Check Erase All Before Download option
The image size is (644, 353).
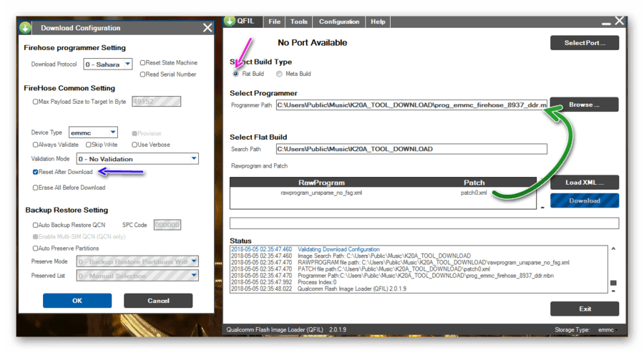pos(35,188)
